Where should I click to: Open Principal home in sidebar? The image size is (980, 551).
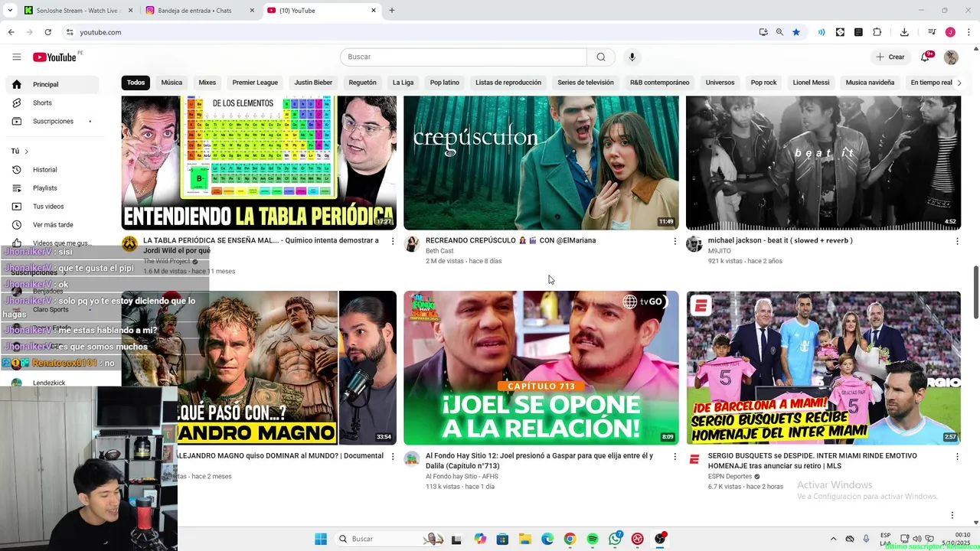(x=52, y=84)
